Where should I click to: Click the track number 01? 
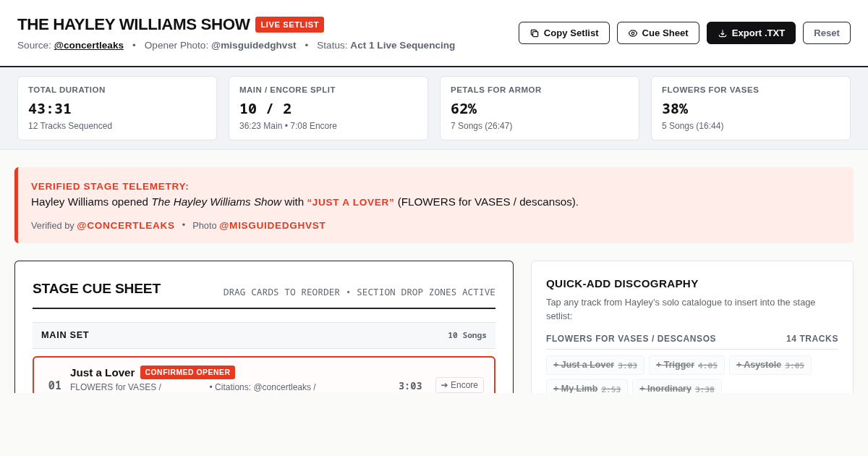tap(55, 385)
